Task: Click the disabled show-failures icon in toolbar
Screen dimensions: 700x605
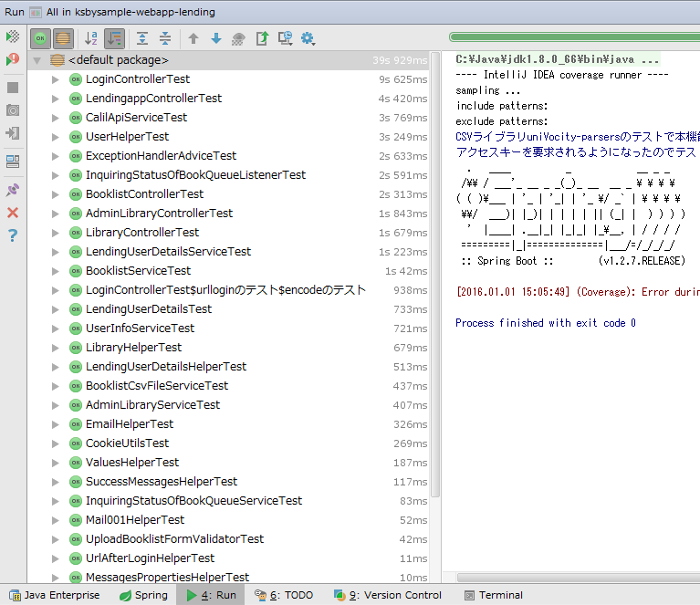Action: [238, 39]
